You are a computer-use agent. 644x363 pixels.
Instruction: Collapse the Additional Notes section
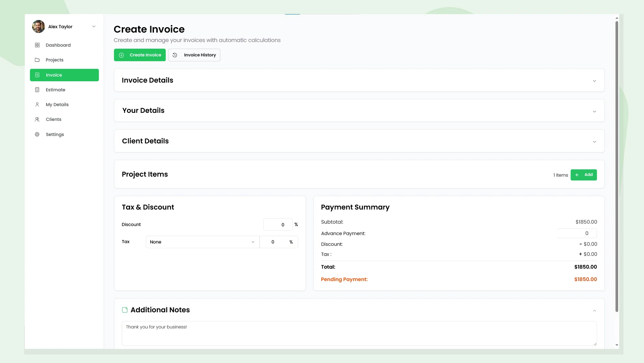(594, 311)
